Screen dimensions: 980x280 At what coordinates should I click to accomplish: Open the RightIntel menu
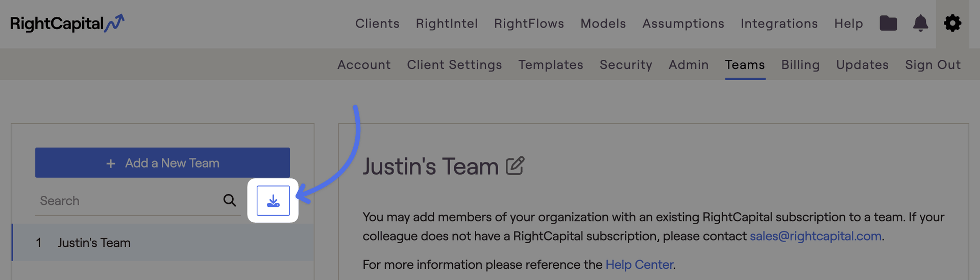[447, 24]
